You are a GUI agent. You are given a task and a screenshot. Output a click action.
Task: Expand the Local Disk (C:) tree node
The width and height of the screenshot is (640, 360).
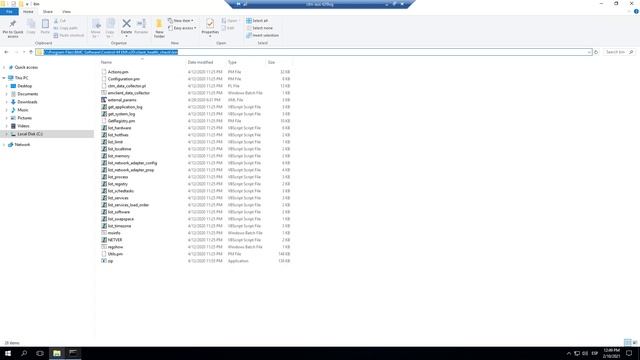[x=7, y=134]
